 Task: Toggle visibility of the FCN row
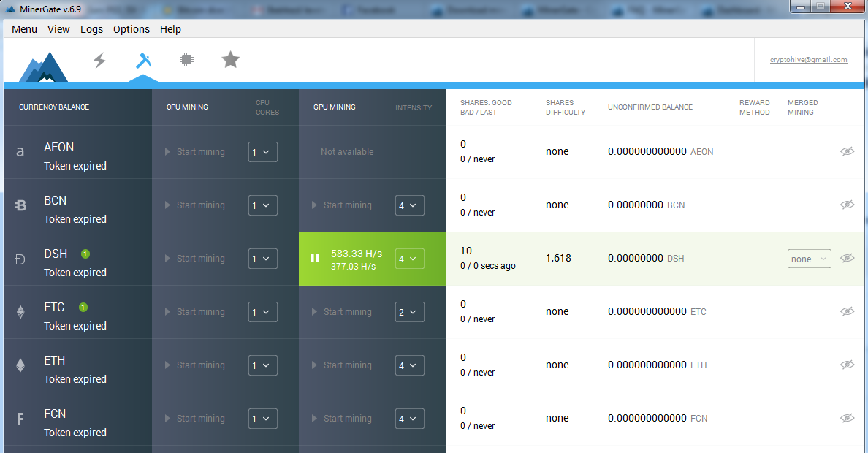click(x=847, y=418)
